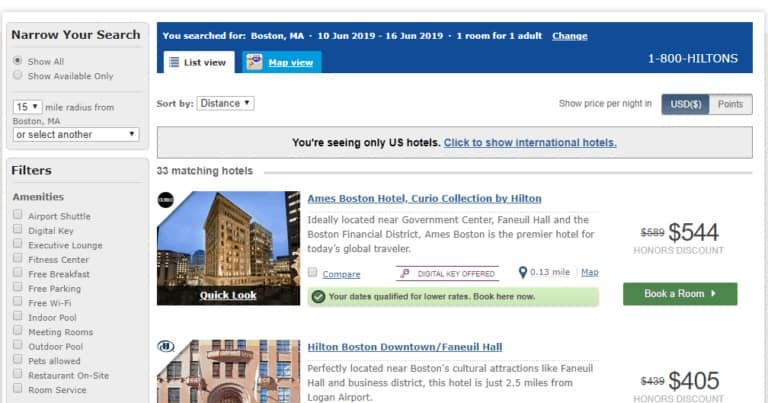This screenshot has height=403, width=768.
Task: Toggle the Pets allowed filter
Action: click(x=18, y=359)
